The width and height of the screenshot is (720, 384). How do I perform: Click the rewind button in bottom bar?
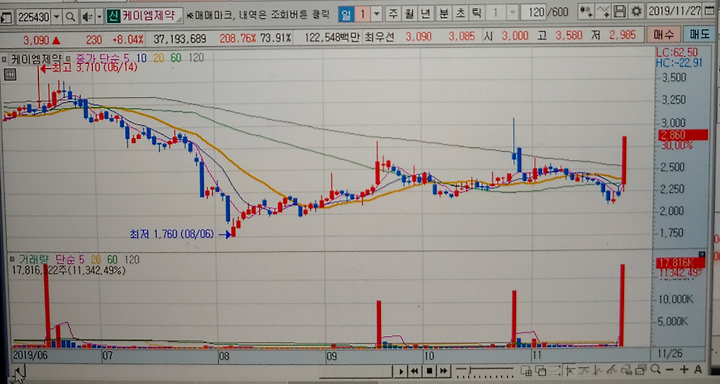[414, 371]
